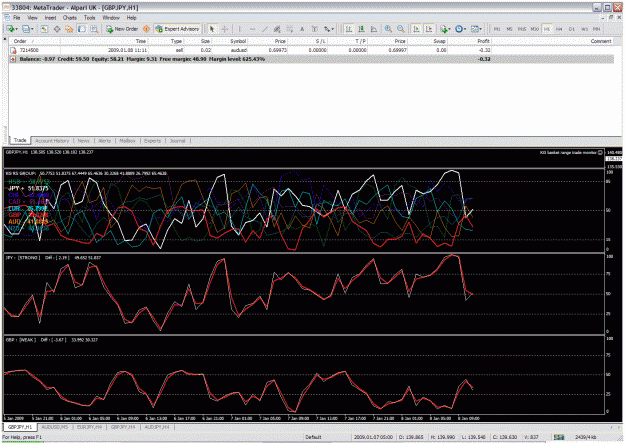Open the Arrows objects dropdown
This screenshot has height=443, width=625.
(329, 29)
